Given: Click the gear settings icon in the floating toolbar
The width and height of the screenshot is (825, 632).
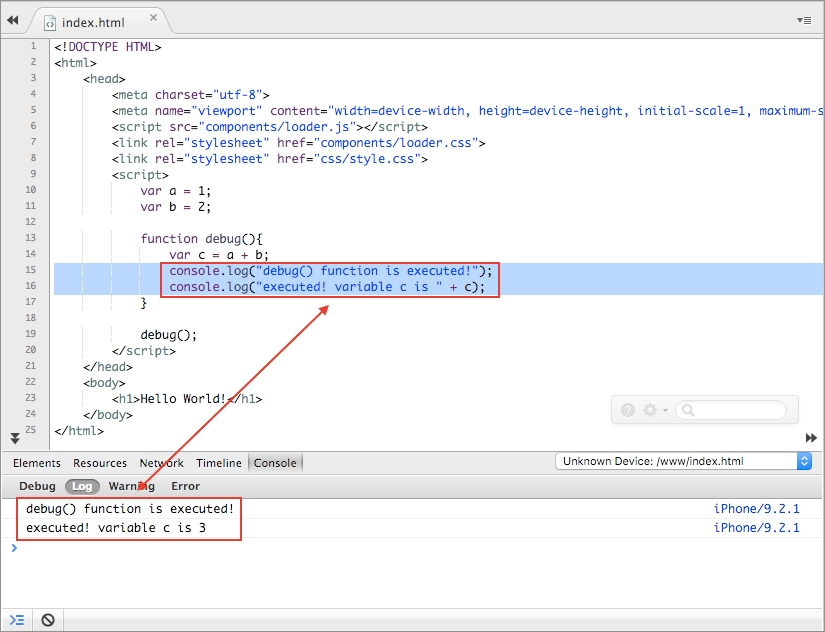Looking at the screenshot, I should tap(650, 410).
